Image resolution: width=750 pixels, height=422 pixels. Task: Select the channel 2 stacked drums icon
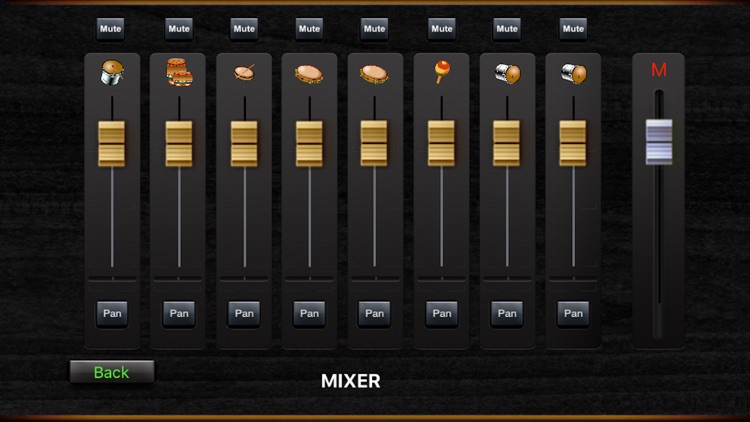179,72
